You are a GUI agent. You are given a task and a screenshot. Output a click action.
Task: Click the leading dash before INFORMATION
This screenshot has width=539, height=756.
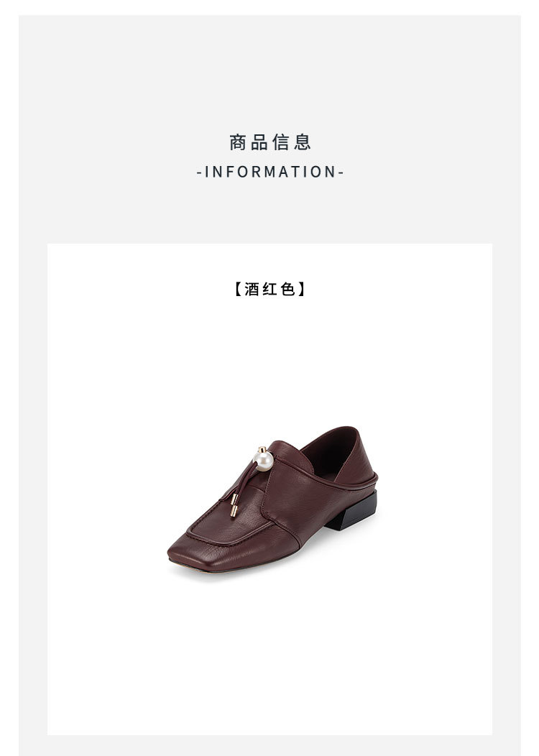click(x=199, y=172)
